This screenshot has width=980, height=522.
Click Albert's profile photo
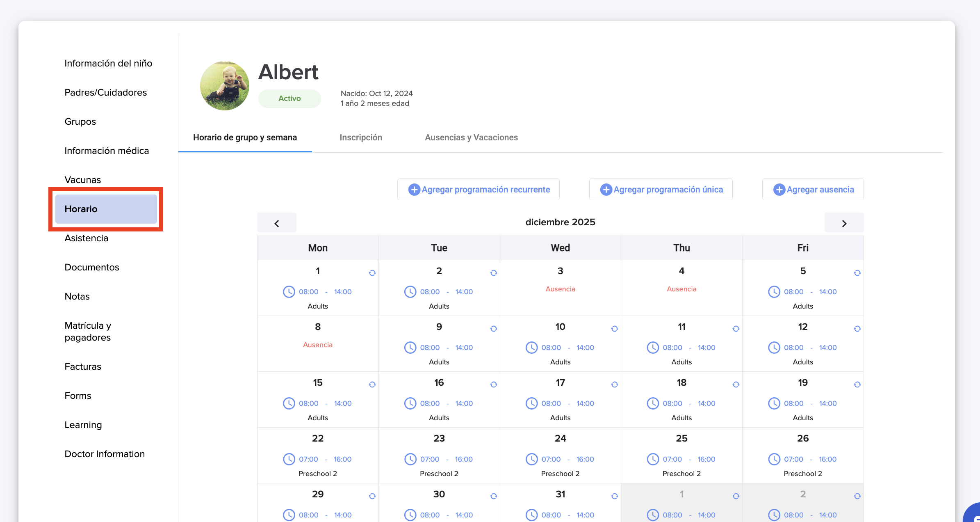225,86
